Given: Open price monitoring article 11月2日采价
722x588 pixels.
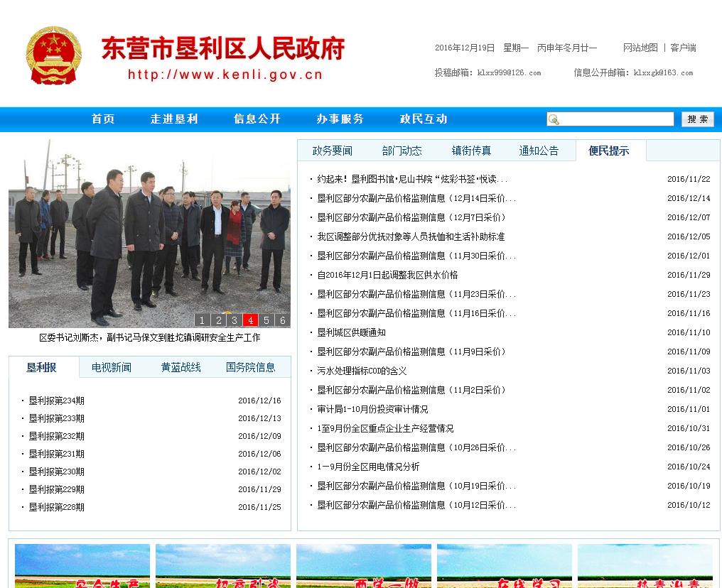Looking at the screenshot, I should (411, 390).
